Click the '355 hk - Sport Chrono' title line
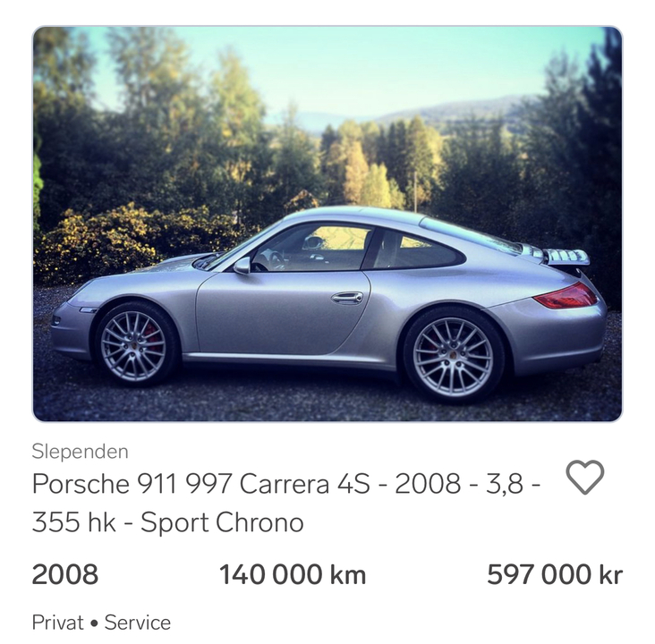 coord(168,522)
